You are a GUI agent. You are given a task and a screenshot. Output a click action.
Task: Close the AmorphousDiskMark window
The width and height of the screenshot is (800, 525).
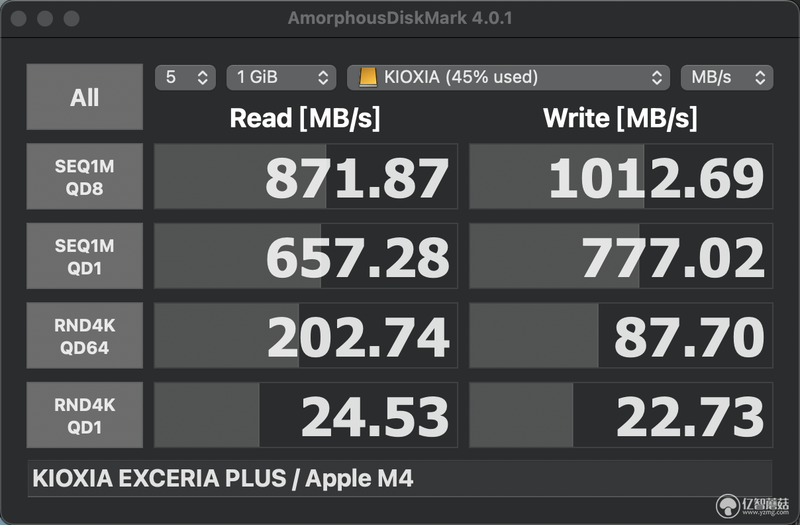pos(19,18)
